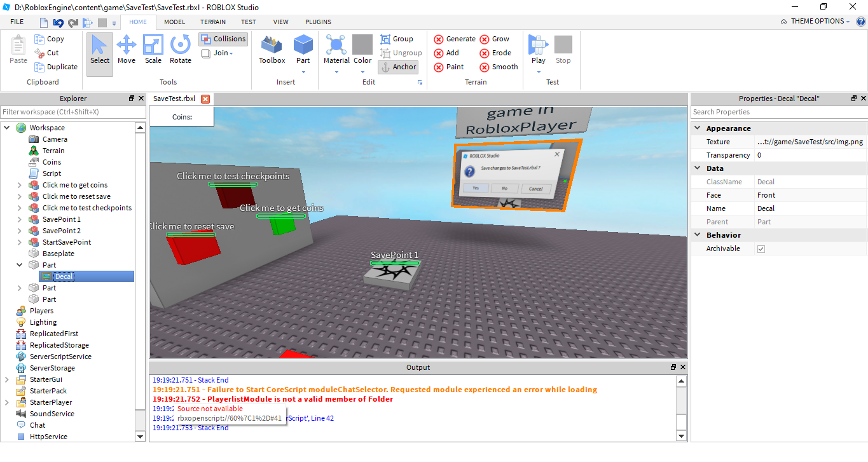
Task: Close the SaveTest.rbxl document tab
Action: [x=205, y=99]
